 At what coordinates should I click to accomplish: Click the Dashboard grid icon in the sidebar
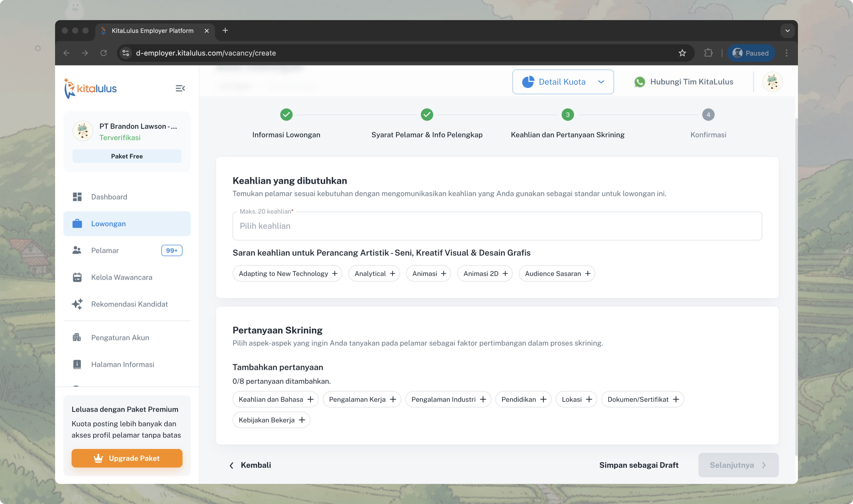tap(77, 197)
